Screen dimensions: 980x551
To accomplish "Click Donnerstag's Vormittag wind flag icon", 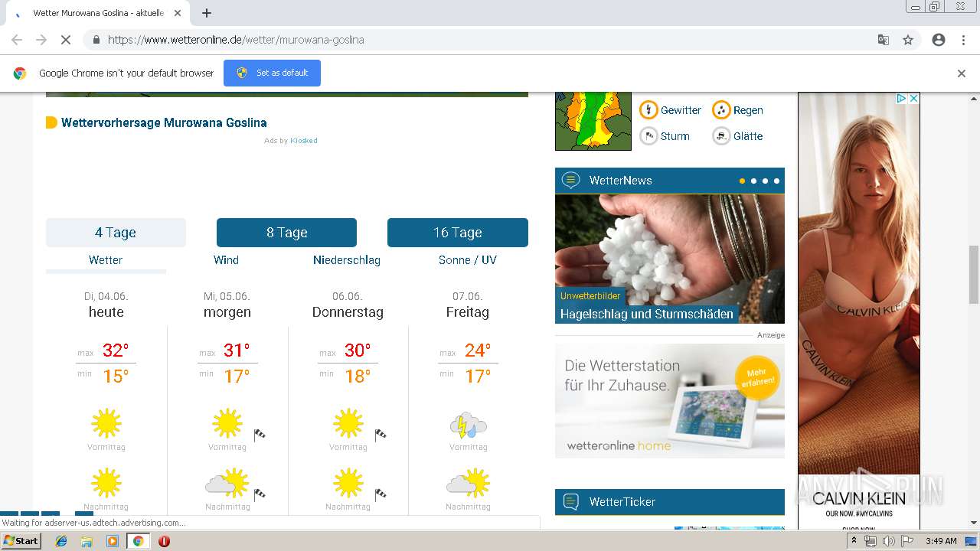I will 381,435.
